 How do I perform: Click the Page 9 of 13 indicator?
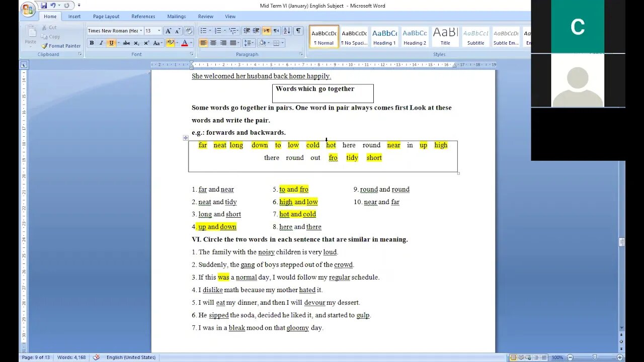[x=36, y=357]
